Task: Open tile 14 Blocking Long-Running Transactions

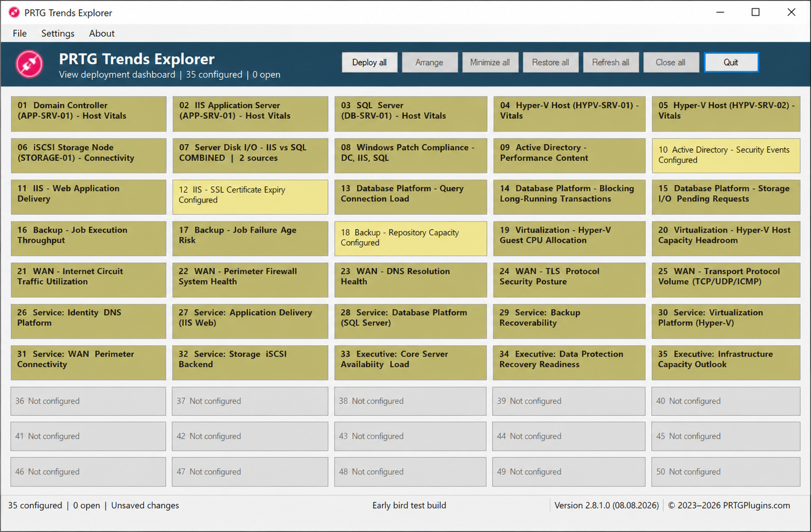Action: click(569, 197)
